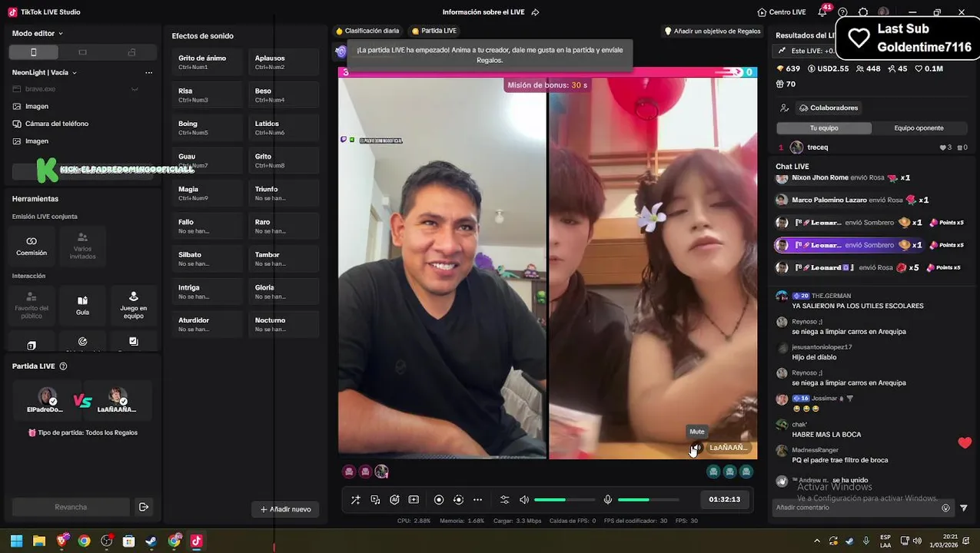Open the magic wand effects tool
980x553 pixels.
click(355, 499)
